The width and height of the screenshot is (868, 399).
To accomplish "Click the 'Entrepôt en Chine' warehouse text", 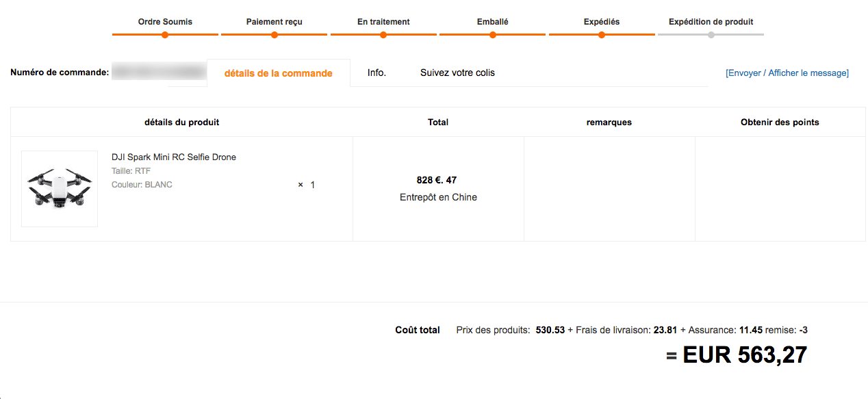I will pyautogui.click(x=438, y=197).
